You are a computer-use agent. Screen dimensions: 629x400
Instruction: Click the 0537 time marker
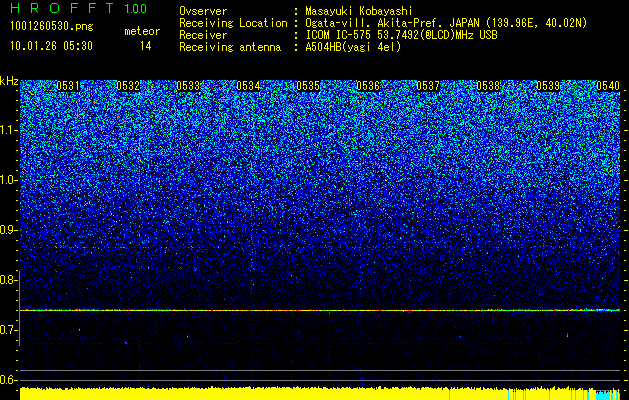pyautogui.click(x=428, y=86)
